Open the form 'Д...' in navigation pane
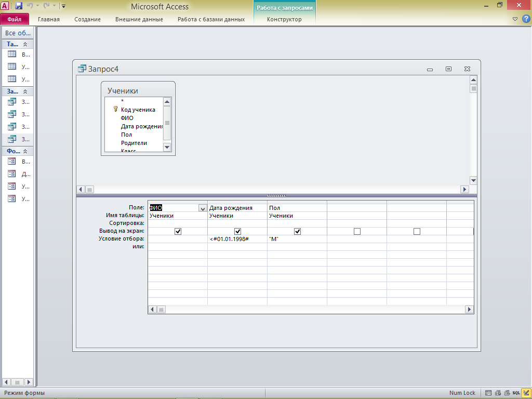Screen dimensions: 532x399 click(x=18, y=174)
